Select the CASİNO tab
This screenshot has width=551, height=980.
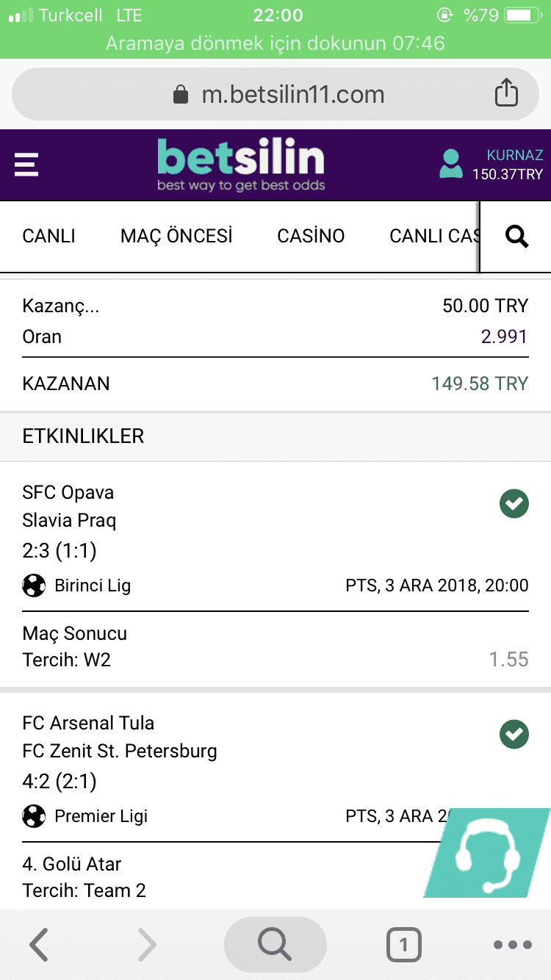click(x=311, y=236)
